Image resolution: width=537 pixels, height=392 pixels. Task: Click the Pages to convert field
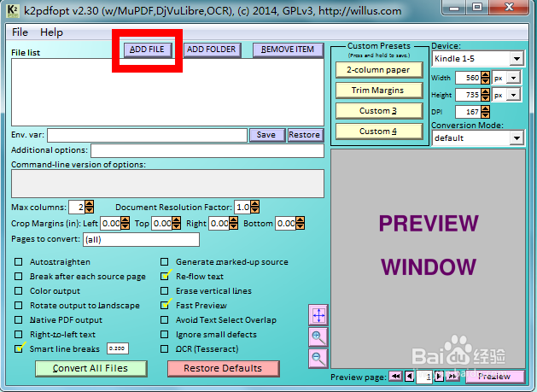click(x=141, y=239)
